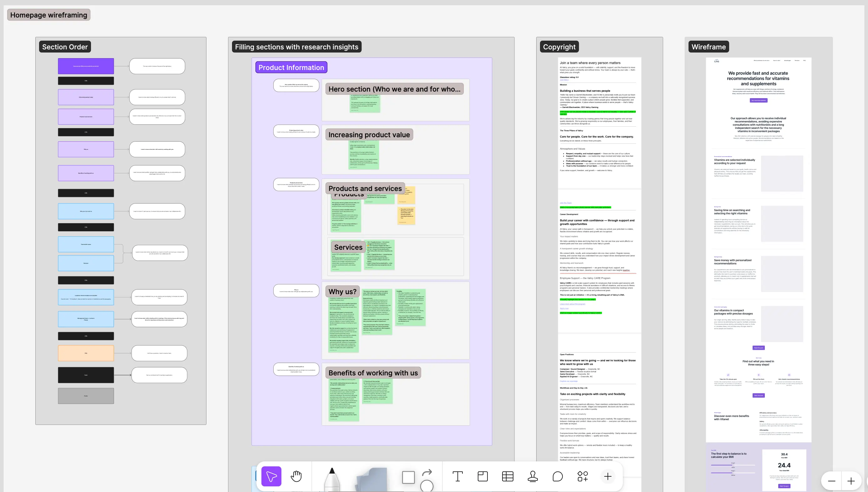This screenshot has width=868, height=492.
Task: Click the Section tool icon
Action: click(482, 476)
